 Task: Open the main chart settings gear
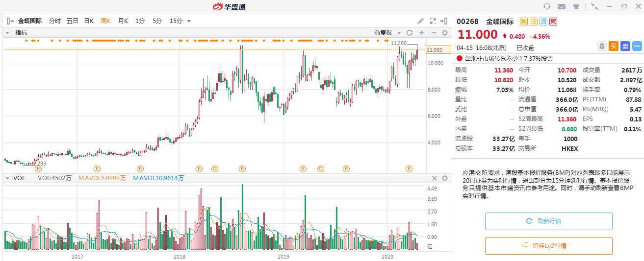click(x=444, y=33)
